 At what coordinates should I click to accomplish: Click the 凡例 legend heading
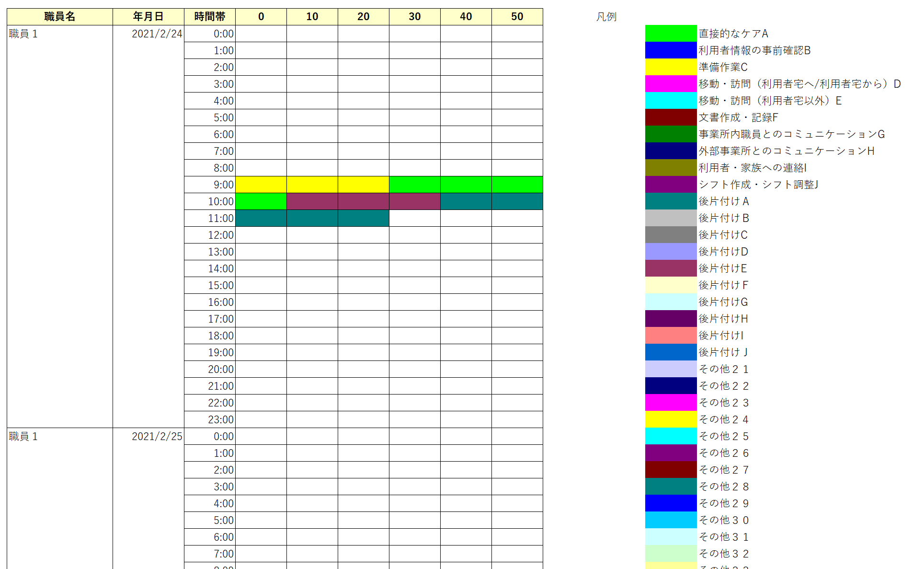606,17
